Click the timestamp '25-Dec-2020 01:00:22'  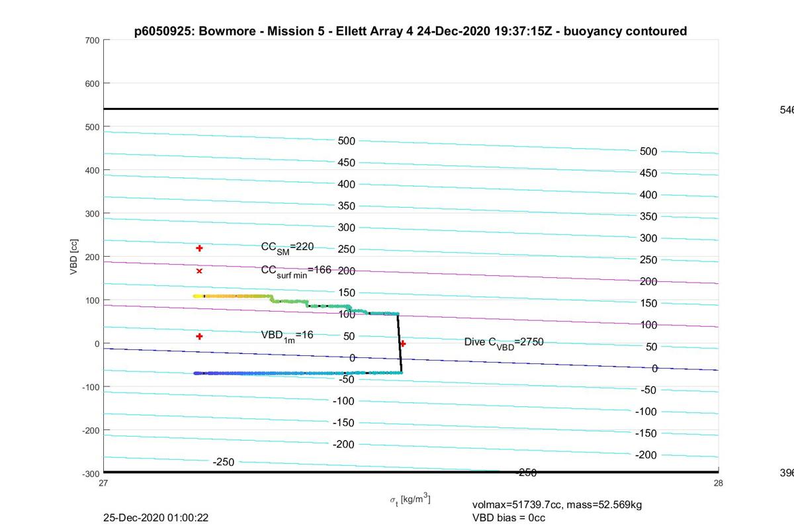pos(156,517)
